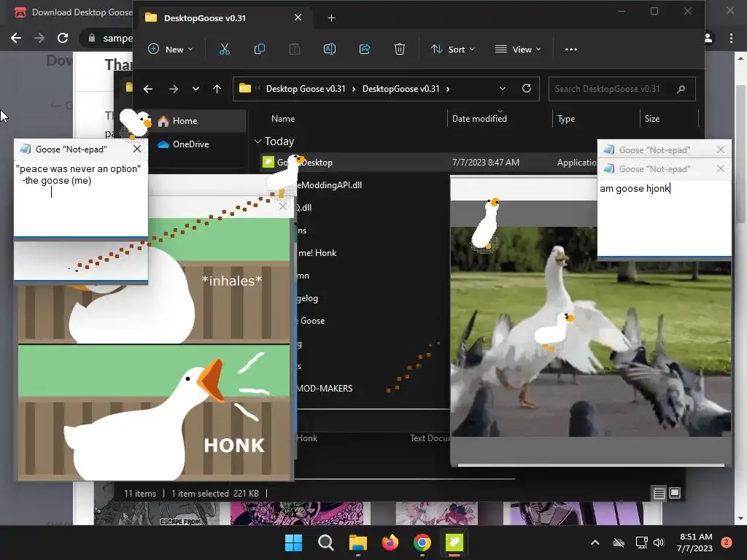Click the Rename icon in Explorer toolbar
This screenshot has height=560, width=747.
coord(330,49)
